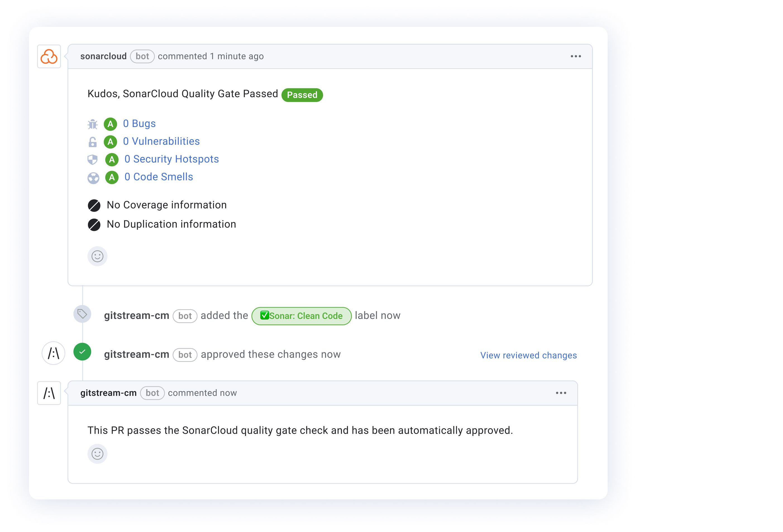783x532 pixels.
Task: Open gitstream-cm username in label event
Action: point(137,316)
